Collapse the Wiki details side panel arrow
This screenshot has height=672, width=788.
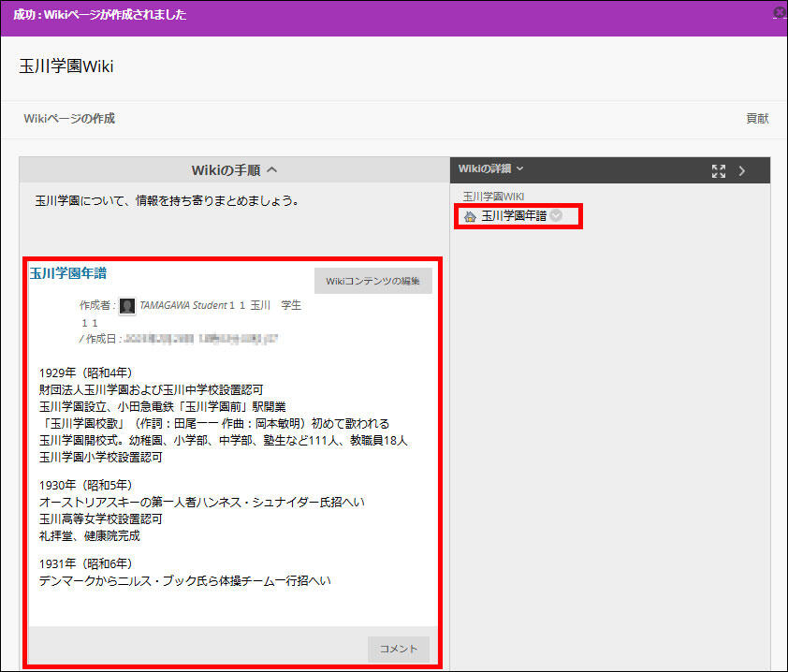742,171
